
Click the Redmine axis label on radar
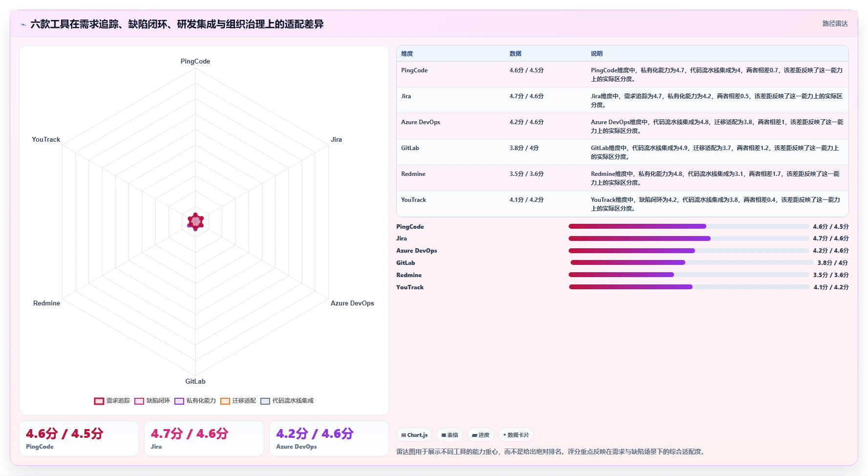[46, 303]
